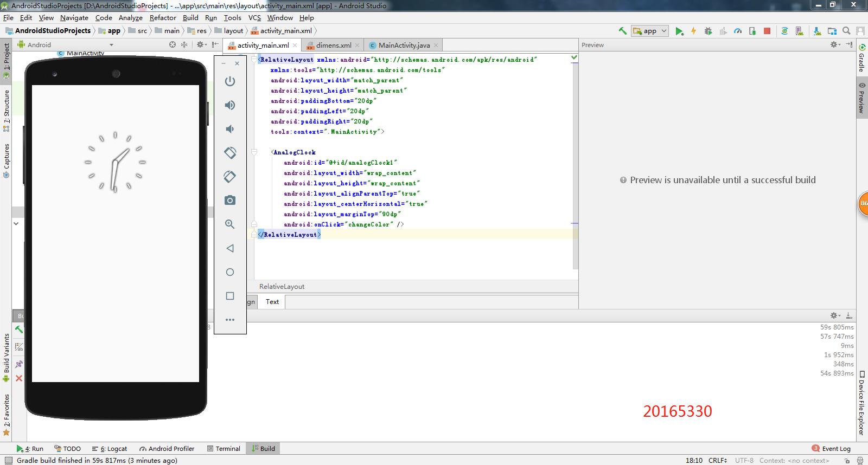The width and height of the screenshot is (868, 465).
Task: Open Project panel gear settings dropdown
Action: 201,44
